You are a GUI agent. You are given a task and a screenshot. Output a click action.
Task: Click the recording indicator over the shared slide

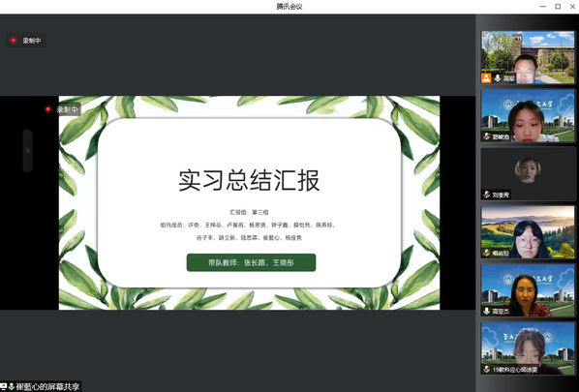[62, 109]
